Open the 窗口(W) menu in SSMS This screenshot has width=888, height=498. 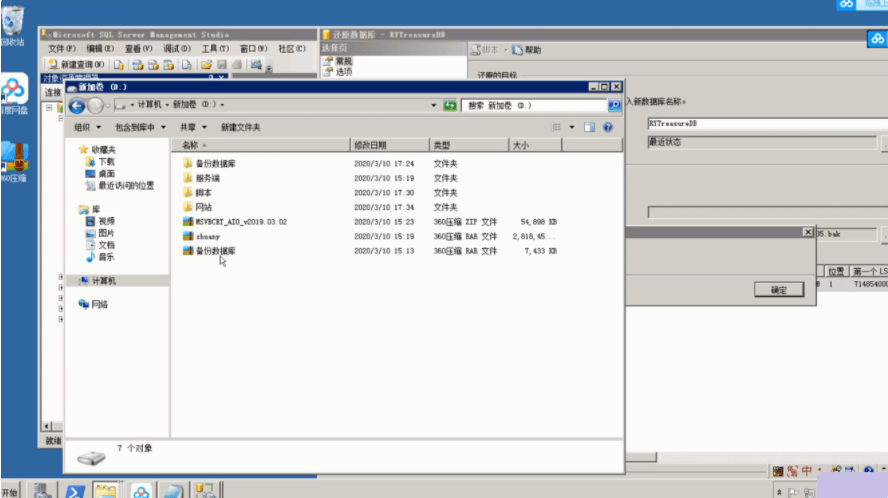253,49
